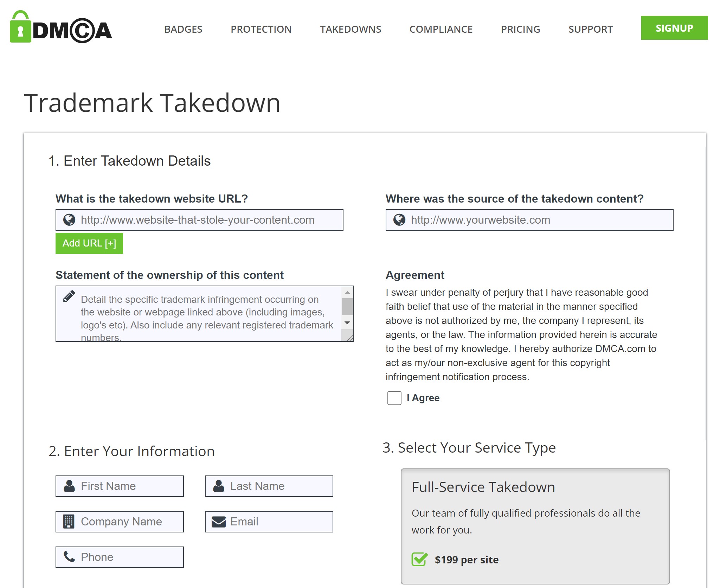Click the pencil icon in ownership statement box

69,296
